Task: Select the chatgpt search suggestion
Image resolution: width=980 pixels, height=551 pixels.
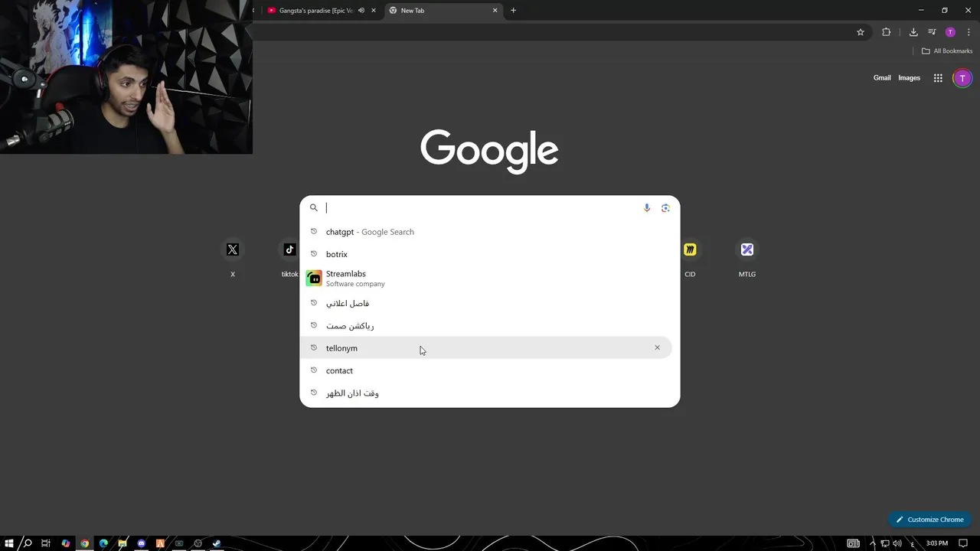Action: pyautogui.click(x=489, y=232)
